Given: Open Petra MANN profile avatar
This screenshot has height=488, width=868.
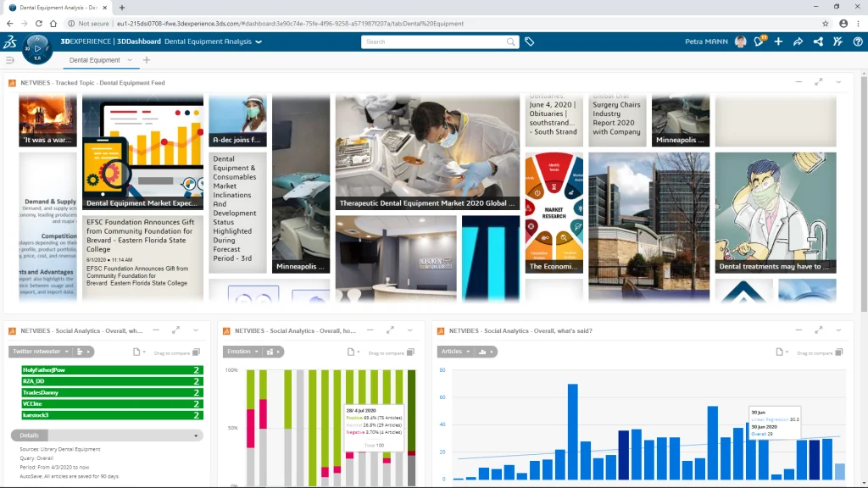Looking at the screenshot, I should pos(740,42).
